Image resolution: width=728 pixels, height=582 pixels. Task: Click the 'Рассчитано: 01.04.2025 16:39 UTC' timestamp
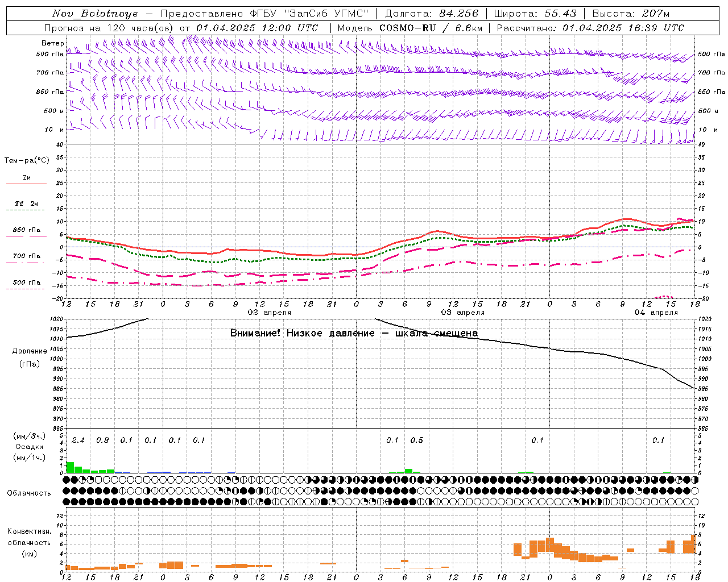tap(590, 28)
